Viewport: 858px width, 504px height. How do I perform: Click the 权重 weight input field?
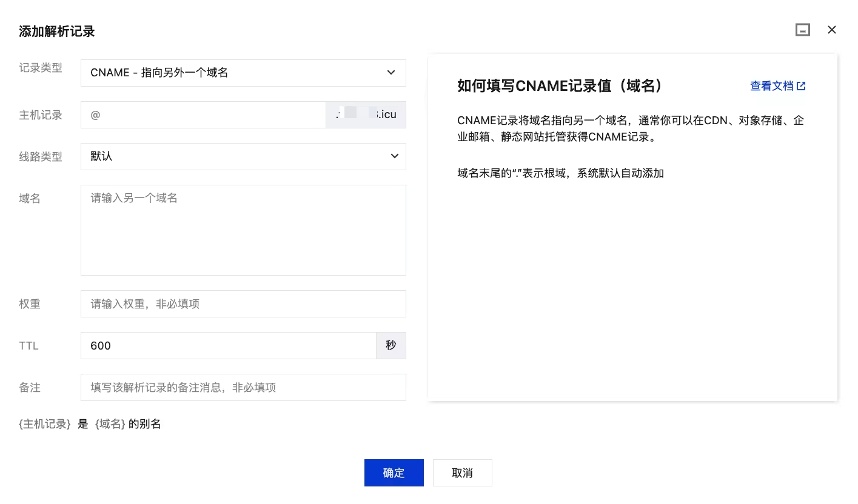[243, 303]
